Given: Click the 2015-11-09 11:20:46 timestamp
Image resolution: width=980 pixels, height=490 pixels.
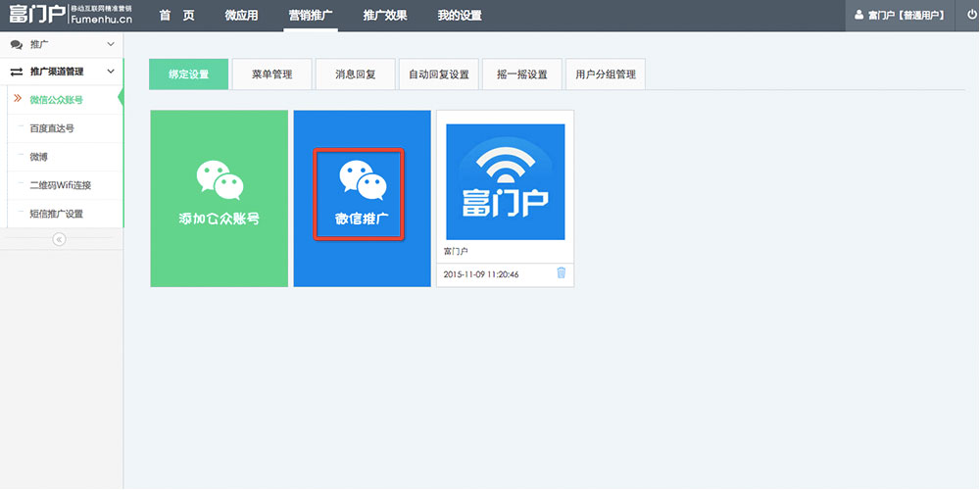Looking at the screenshot, I should (480, 274).
